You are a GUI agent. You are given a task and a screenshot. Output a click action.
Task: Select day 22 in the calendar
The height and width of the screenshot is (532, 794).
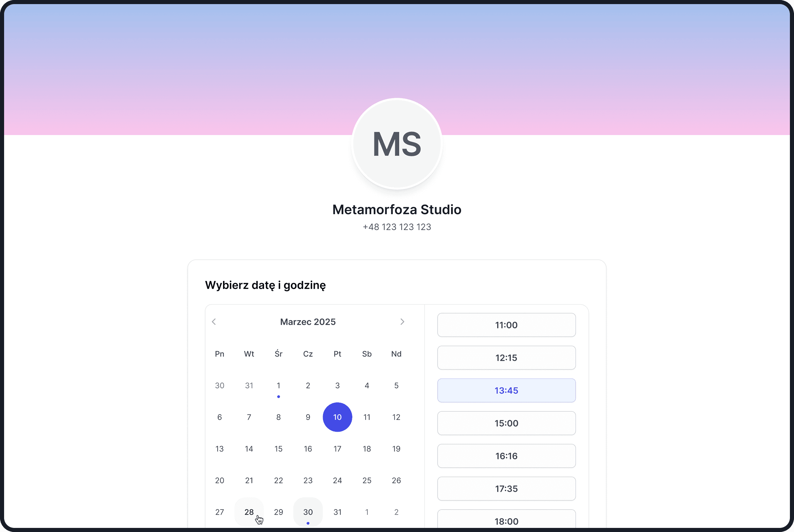(279, 481)
